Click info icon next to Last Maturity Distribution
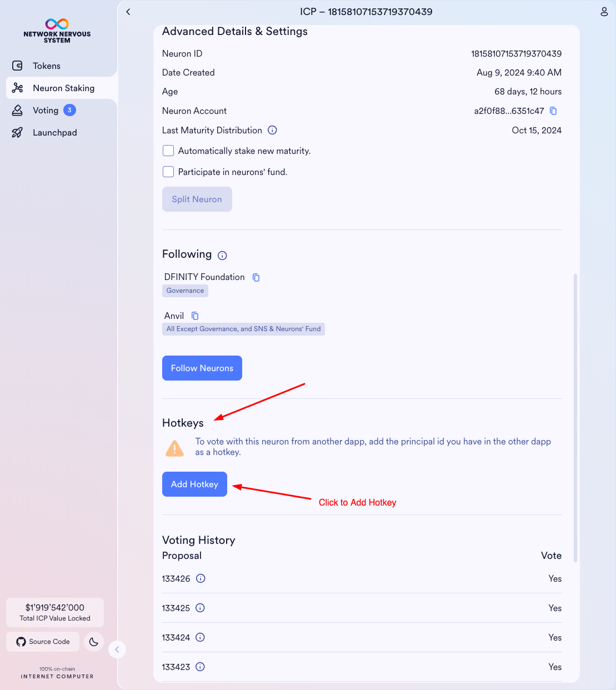Screen dimensions: 616x690 tap(272, 131)
